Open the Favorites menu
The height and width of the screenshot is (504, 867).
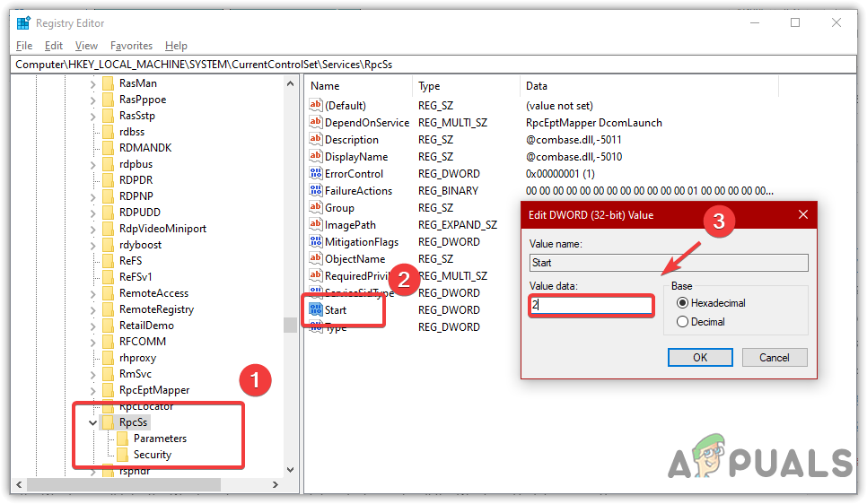coord(132,46)
